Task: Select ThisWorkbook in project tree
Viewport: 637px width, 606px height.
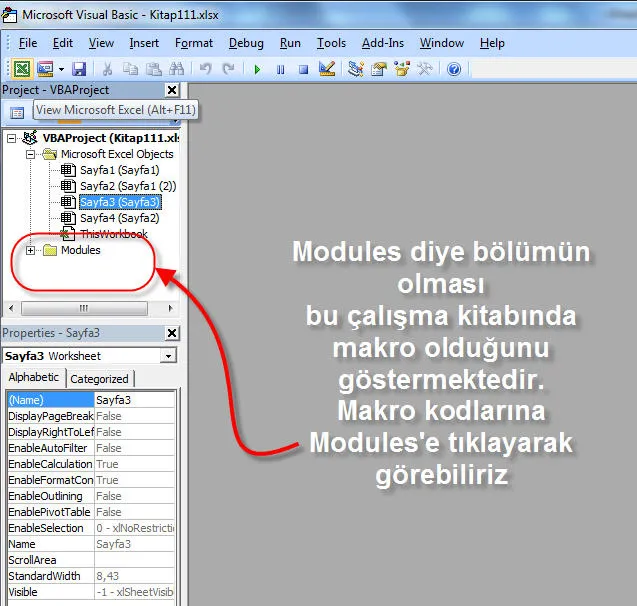Action: tap(112, 234)
